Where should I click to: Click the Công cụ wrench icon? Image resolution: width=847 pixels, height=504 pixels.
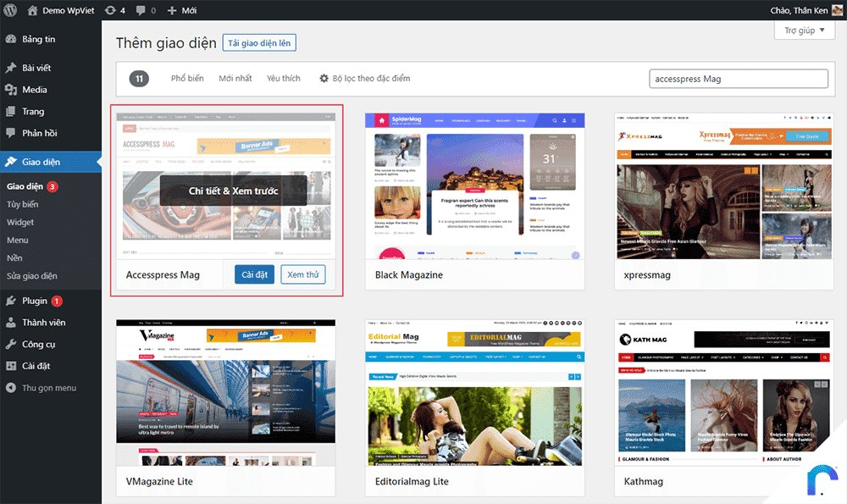(11, 344)
